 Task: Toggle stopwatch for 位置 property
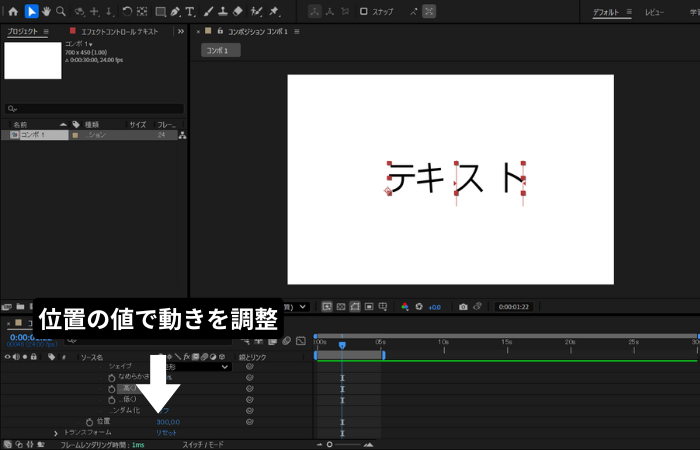(x=89, y=422)
